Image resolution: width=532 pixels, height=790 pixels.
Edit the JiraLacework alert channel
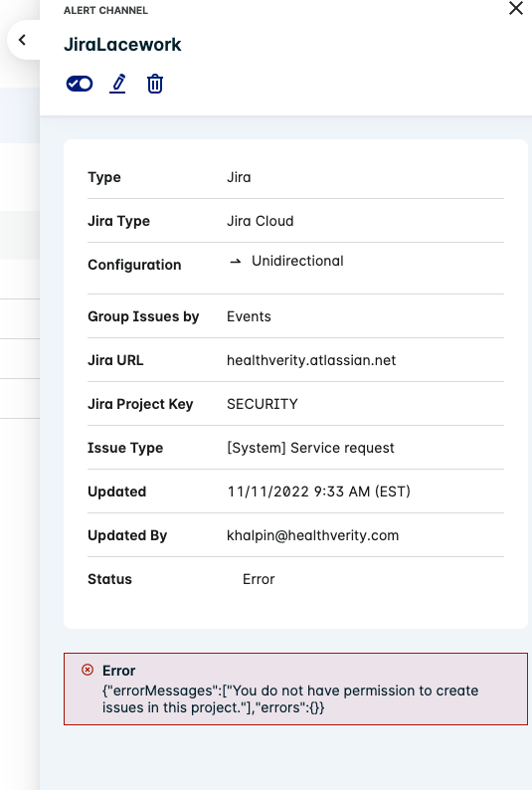(117, 84)
